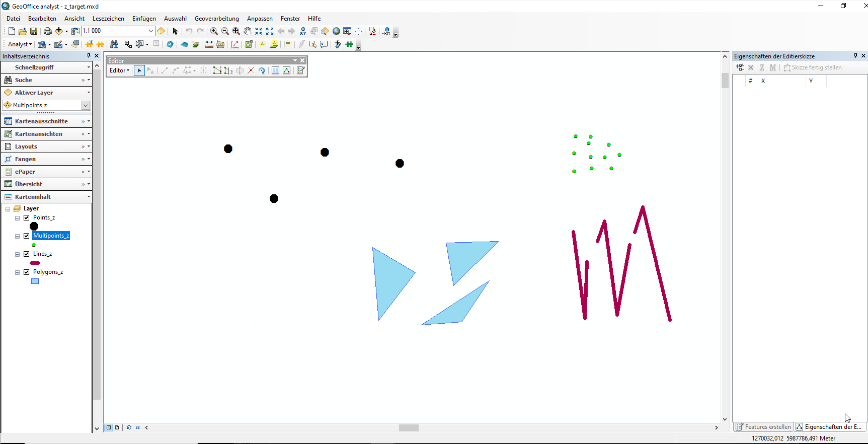Viewport: 868px width, 444px height.
Task: Uncheck the Points_z layer visibility
Action: [x=27, y=217]
